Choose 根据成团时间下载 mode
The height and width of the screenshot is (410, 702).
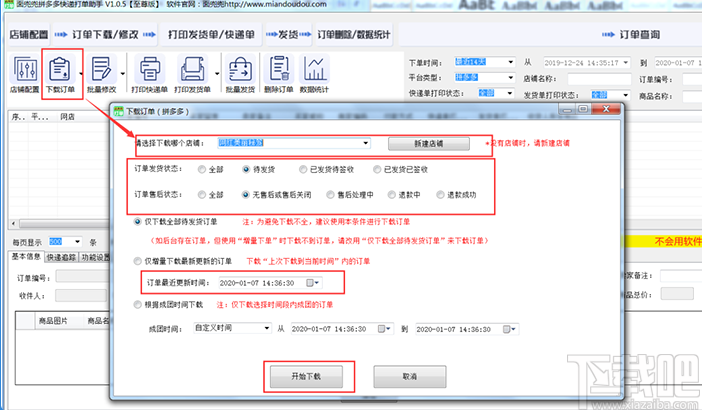[137, 305]
